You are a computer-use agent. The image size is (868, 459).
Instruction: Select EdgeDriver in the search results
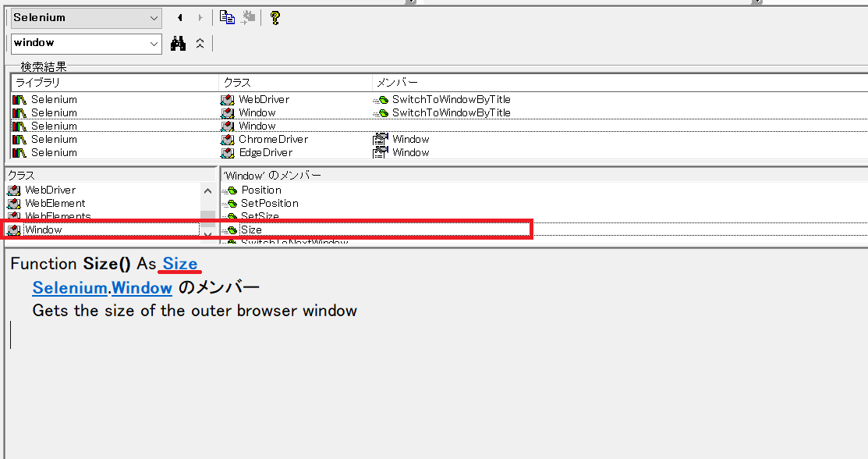tap(266, 152)
